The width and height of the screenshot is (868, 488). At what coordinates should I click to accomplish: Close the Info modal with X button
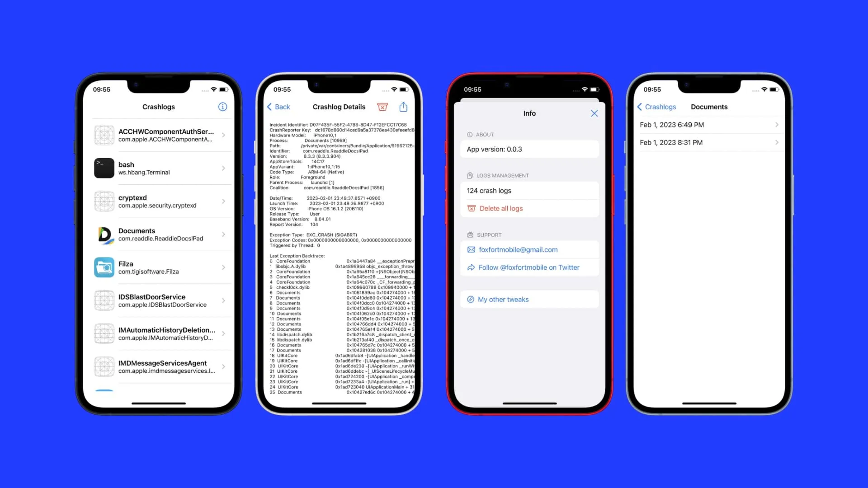pos(594,113)
